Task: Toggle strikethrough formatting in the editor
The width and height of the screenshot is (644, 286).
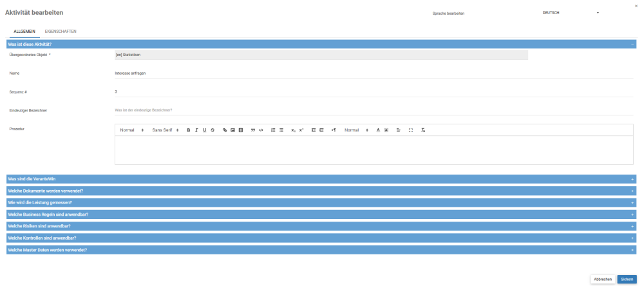Action: point(213,130)
